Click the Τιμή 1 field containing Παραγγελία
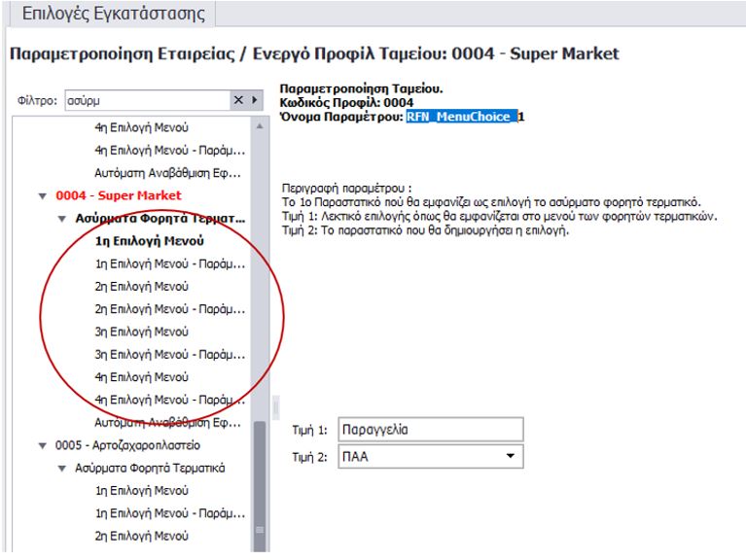The width and height of the screenshot is (746, 560). [x=429, y=430]
